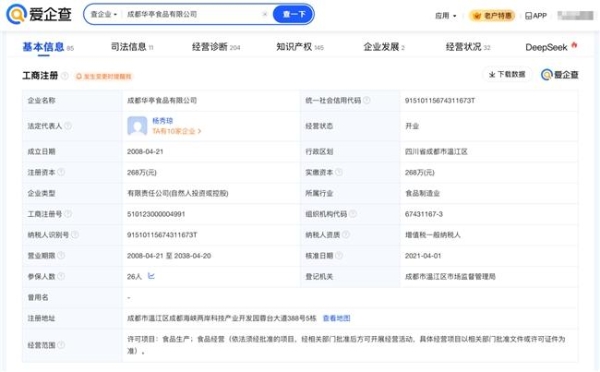Click the 爱企查 watermark logo near 下载数据
Viewport: 600px width, 372px height.
[x=559, y=75]
